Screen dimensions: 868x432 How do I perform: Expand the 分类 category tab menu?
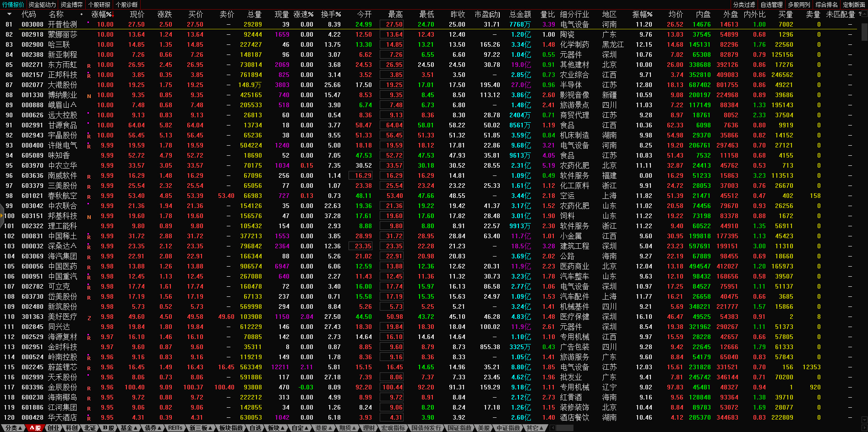[14, 428]
